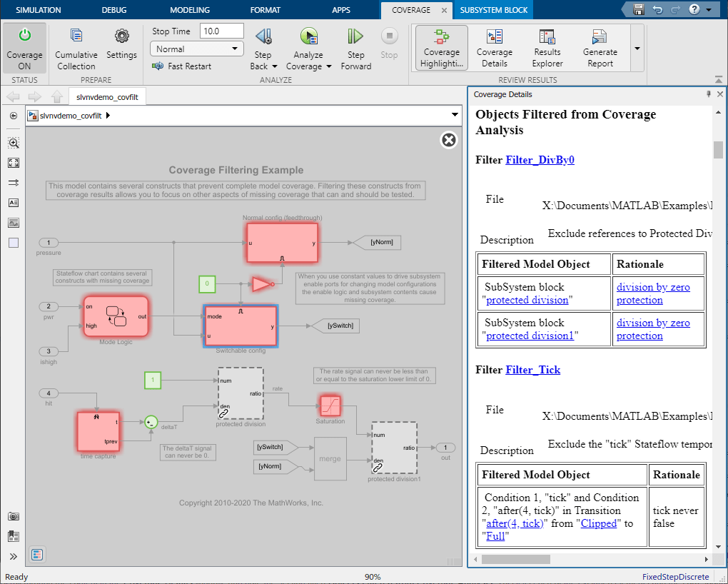This screenshot has width=728, height=584.
Task: Enable the Fast Restart checkbox
Action: [x=158, y=66]
